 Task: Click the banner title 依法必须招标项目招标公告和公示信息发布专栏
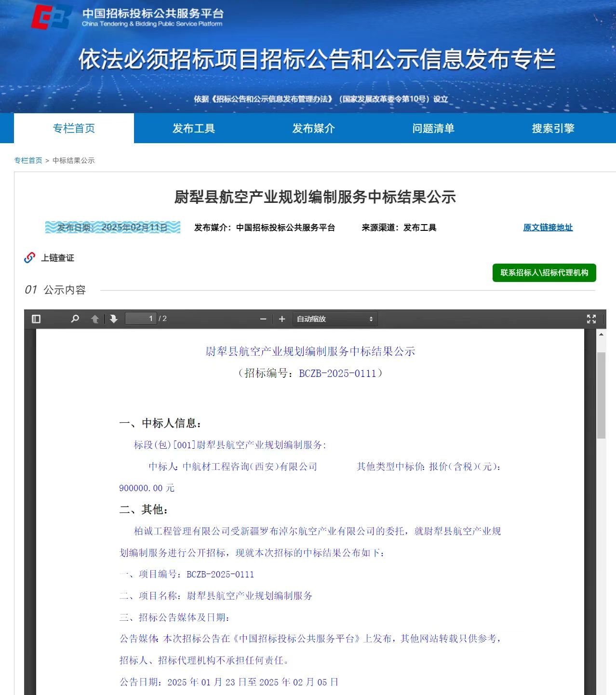317,59
